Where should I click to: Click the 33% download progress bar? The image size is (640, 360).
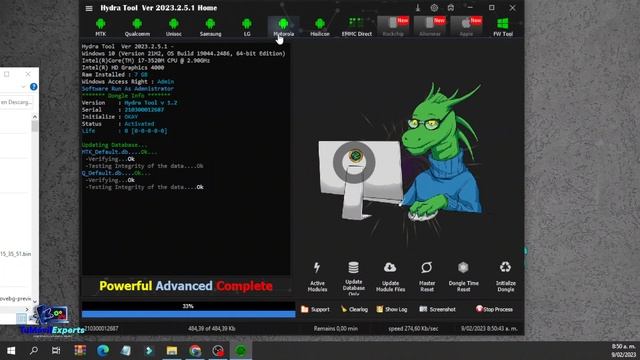[x=189, y=310]
